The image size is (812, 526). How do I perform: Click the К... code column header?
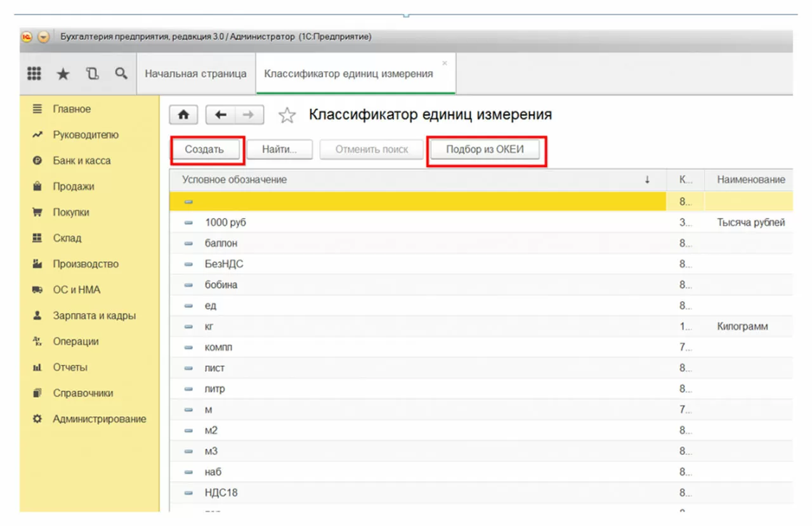686,180
